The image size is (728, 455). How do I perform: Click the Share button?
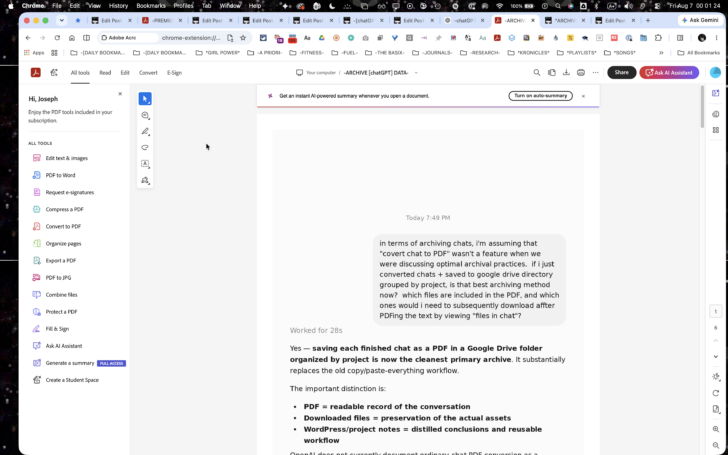[622, 72]
